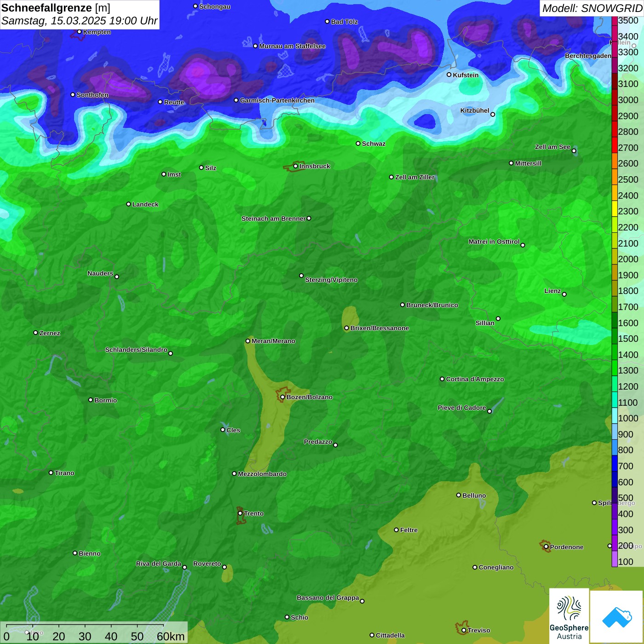Click the Schlanders/Silandro label
This screenshot has width=644, height=644.
[136, 350]
